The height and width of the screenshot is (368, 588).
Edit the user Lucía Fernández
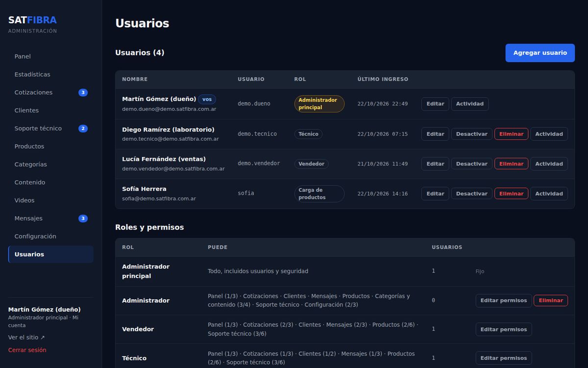coord(435,164)
